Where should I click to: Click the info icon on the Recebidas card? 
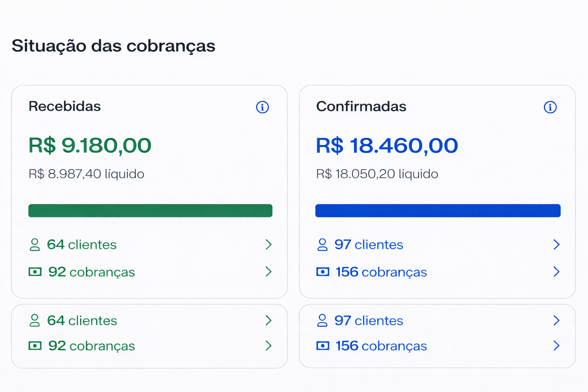[262, 108]
